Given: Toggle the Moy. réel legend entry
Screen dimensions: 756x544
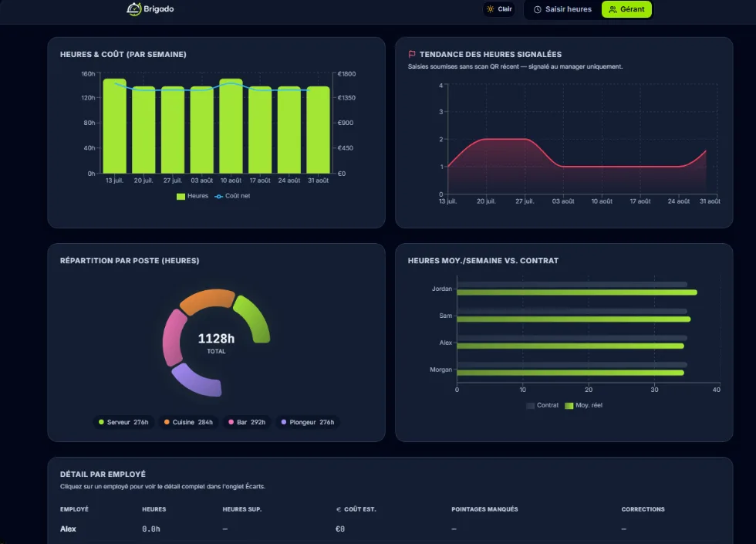Looking at the screenshot, I should click(583, 406).
